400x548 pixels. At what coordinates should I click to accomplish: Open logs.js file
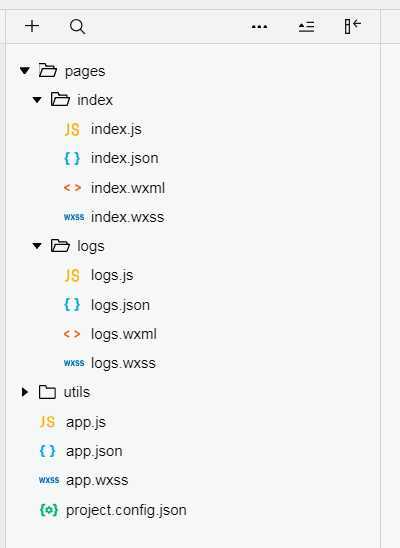pyautogui.click(x=112, y=275)
